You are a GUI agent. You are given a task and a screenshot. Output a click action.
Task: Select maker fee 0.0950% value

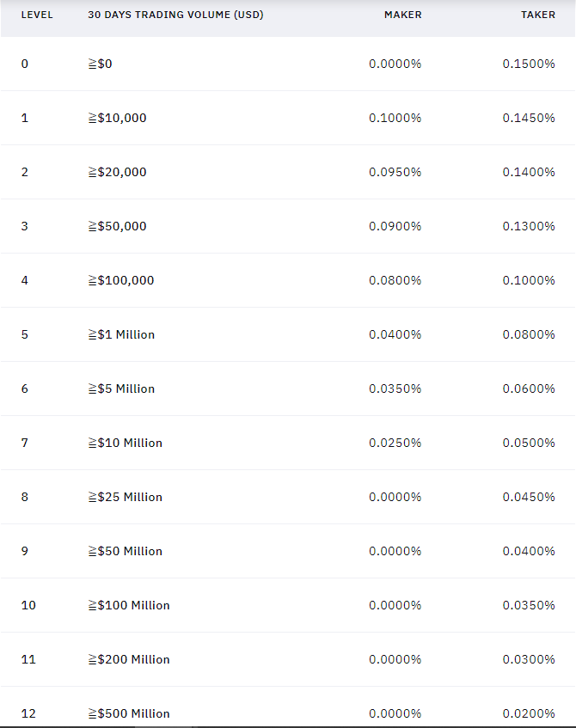pos(395,172)
